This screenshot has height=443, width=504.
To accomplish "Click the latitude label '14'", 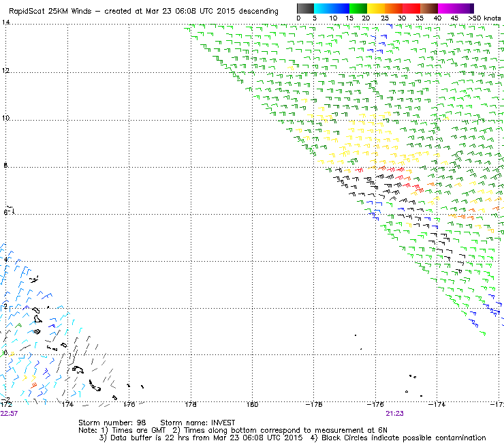I will point(5,22).
